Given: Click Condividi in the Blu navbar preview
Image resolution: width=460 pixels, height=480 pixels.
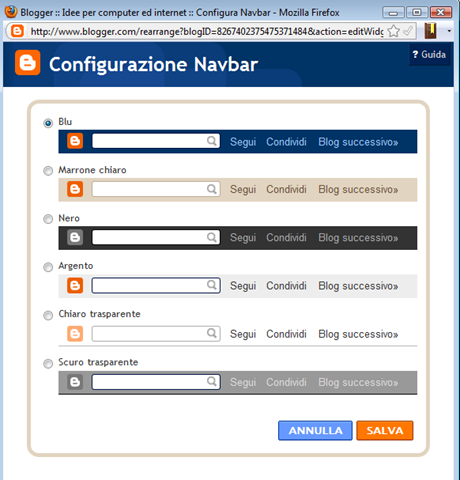Looking at the screenshot, I should click(x=286, y=142).
